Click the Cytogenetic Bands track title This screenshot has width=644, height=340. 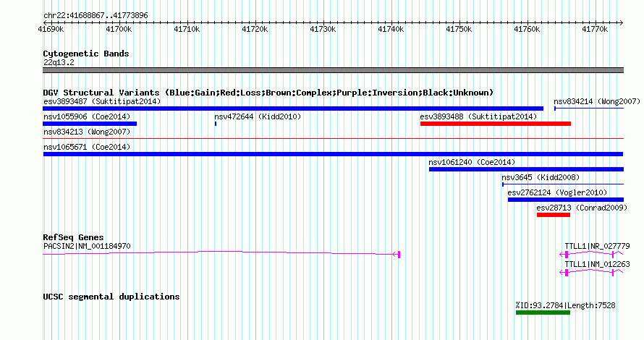(x=86, y=54)
